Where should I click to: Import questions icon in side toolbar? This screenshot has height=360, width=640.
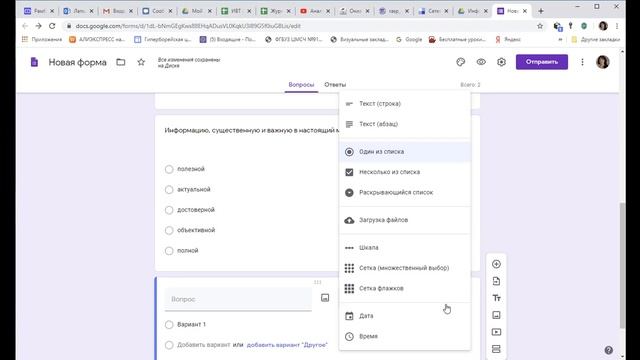496,281
